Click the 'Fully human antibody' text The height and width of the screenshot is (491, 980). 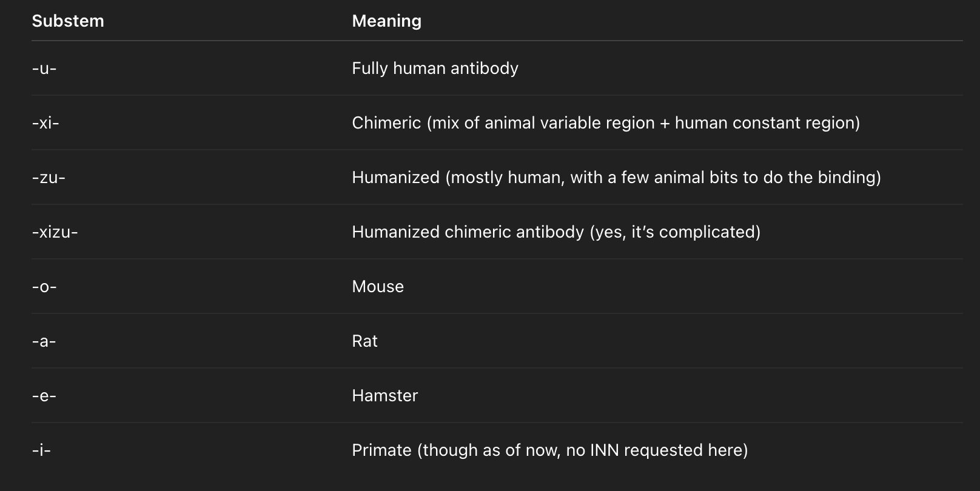(435, 68)
